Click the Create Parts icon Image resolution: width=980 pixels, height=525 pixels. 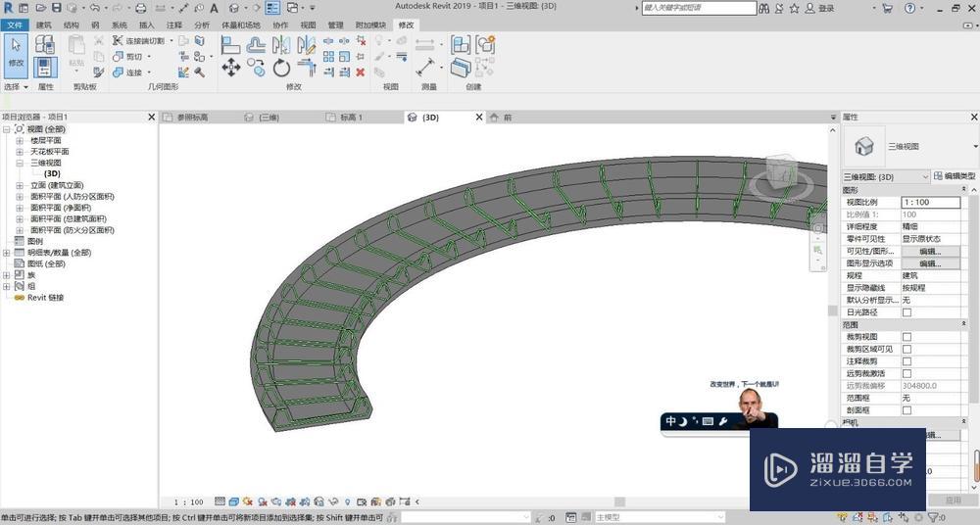pyautogui.click(x=461, y=67)
